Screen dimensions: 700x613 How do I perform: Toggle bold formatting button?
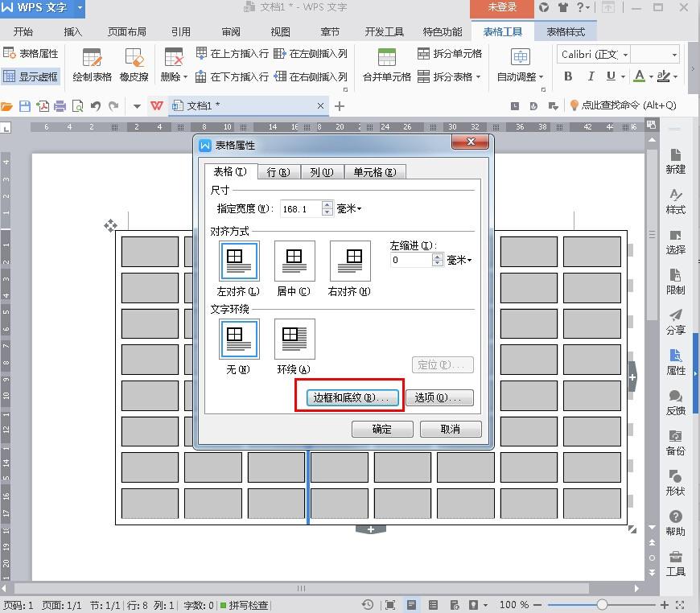(568, 76)
